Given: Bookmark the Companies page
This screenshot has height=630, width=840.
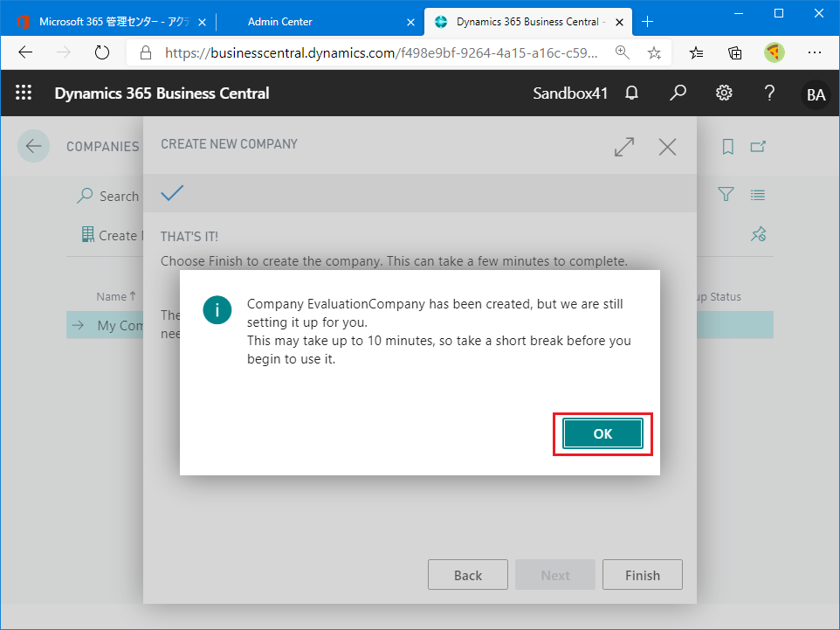Looking at the screenshot, I should [727, 147].
